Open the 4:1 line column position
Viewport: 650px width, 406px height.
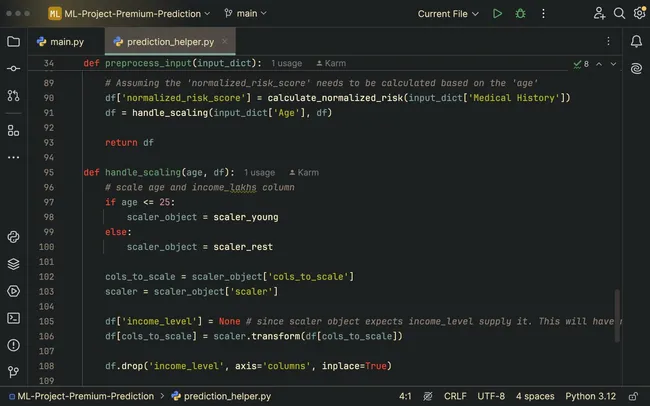pyautogui.click(x=405, y=396)
